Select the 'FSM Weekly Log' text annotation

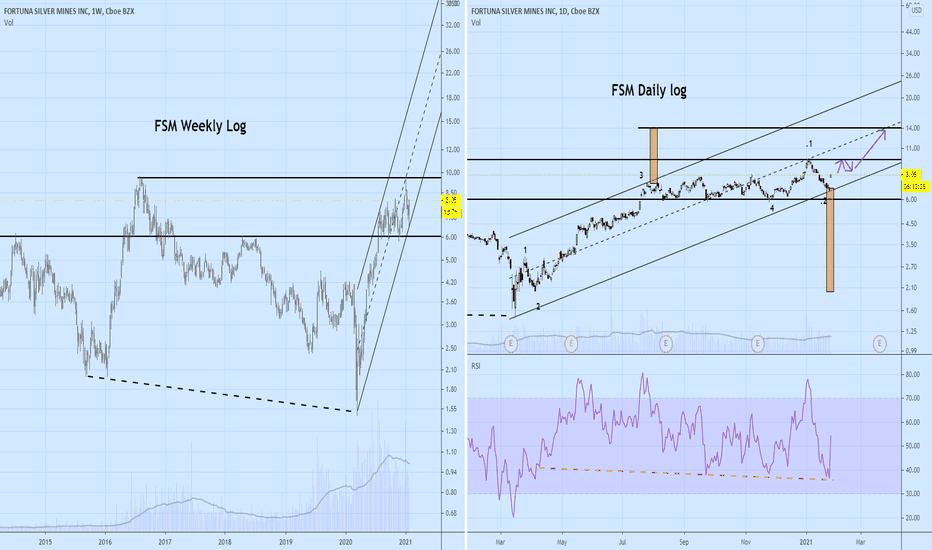tap(200, 126)
